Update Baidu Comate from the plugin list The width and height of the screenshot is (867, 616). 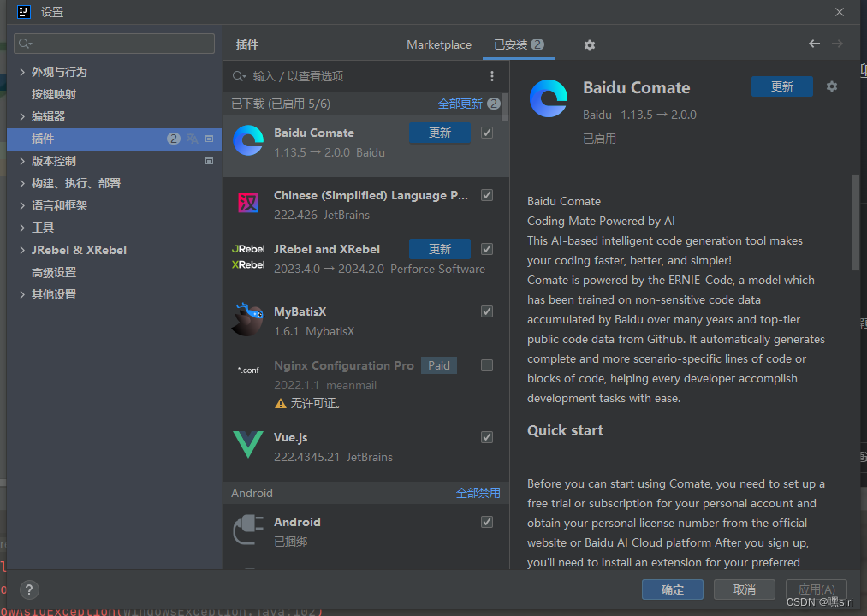coord(440,133)
